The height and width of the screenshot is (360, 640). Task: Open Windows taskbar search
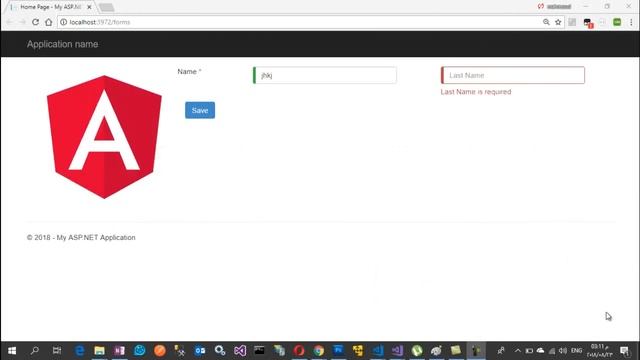pyautogui.click(x=35, y=351)
